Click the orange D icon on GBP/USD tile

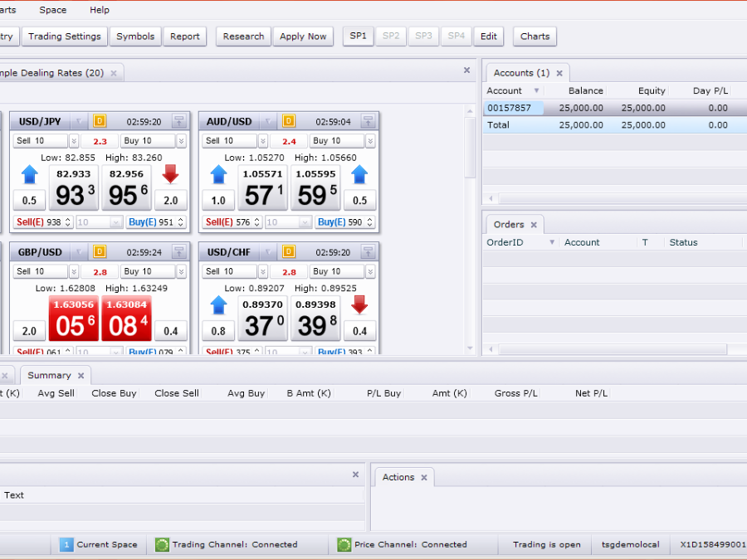tap(100, 251)
